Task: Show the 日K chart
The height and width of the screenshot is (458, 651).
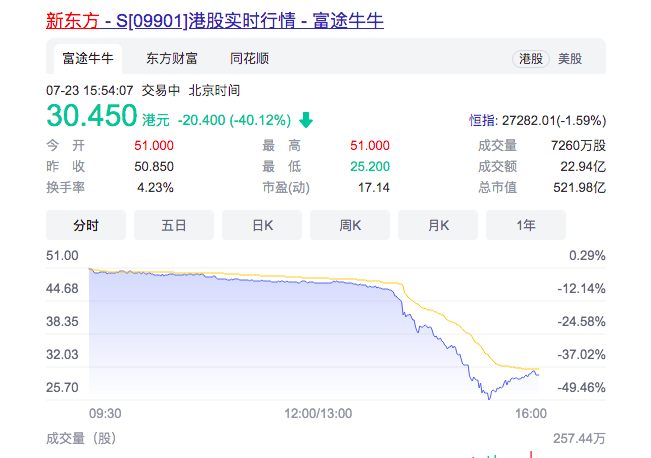Action: [262, 225]
